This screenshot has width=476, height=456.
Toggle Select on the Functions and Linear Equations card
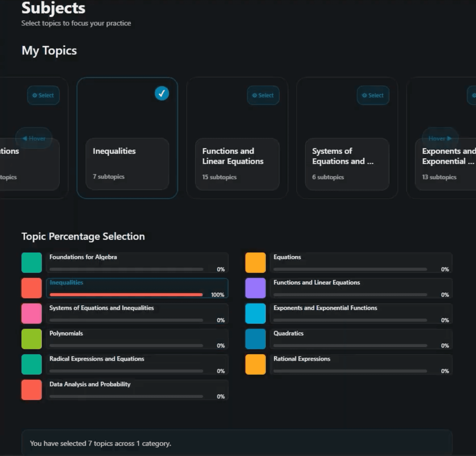263,95
